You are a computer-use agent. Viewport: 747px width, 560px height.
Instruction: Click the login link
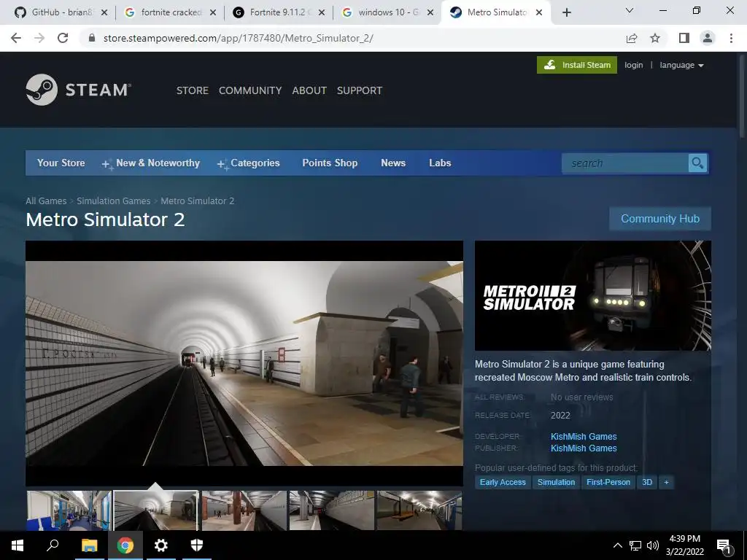(634, 65)
